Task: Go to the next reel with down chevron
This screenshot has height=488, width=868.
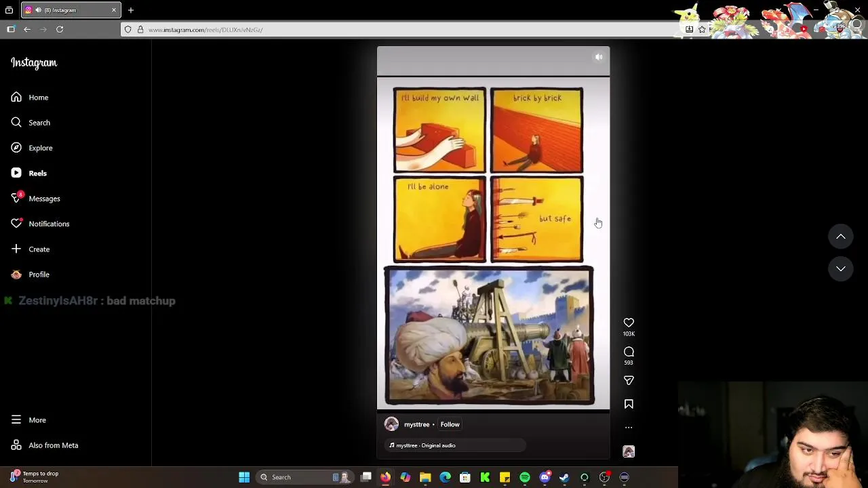Action: [840, 269]
